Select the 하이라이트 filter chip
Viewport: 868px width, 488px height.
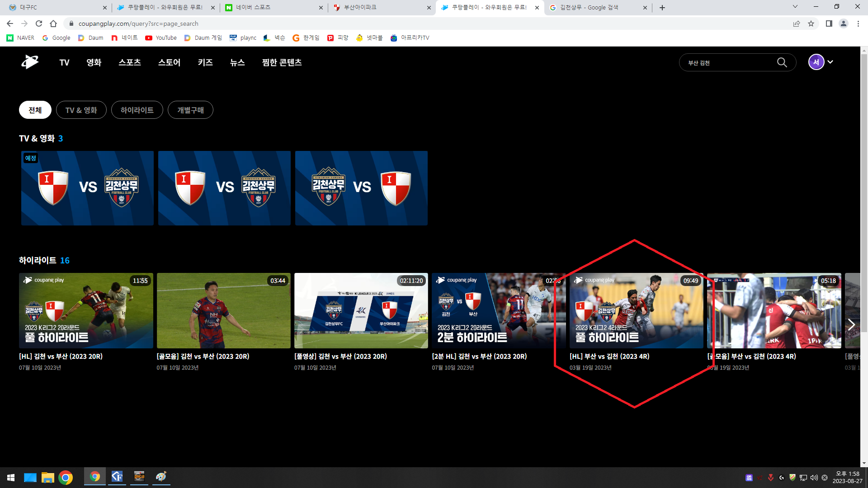[137, 110]
